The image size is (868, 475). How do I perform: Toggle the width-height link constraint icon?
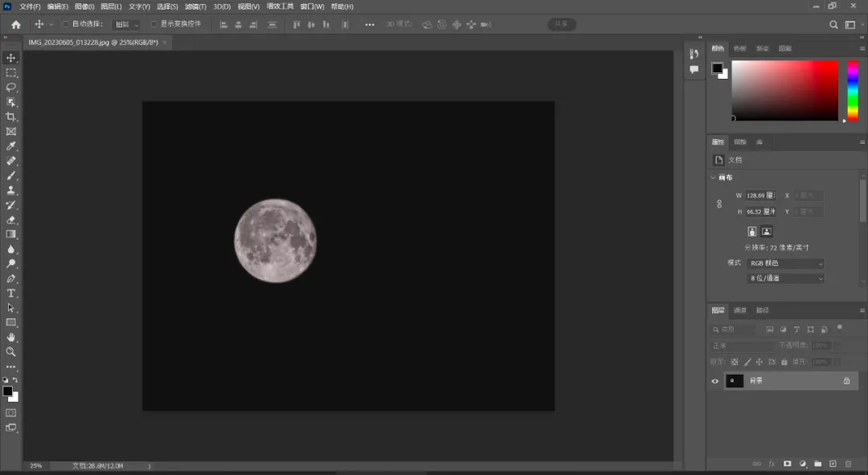click(719, 203)
